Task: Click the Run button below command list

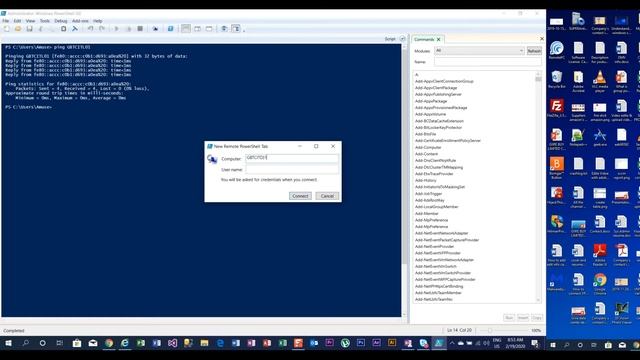Action: coord(509,318)
